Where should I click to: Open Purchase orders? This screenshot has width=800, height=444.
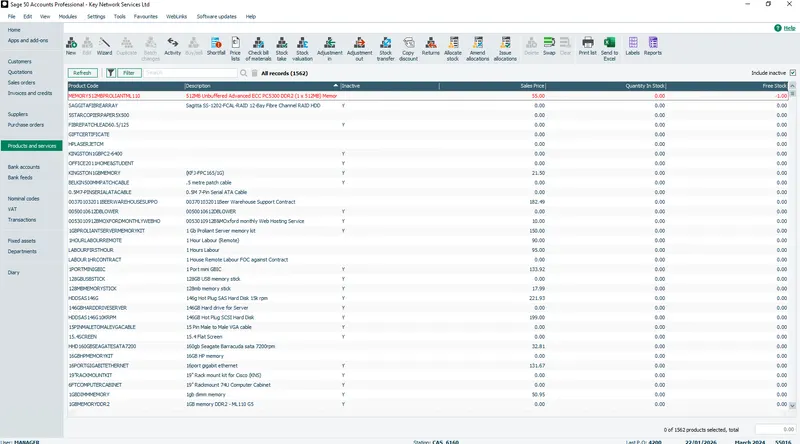[x=26, y=125]
